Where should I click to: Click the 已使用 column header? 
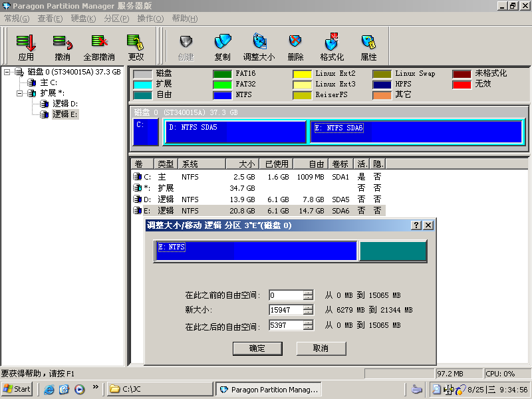(x=276, y=164)
